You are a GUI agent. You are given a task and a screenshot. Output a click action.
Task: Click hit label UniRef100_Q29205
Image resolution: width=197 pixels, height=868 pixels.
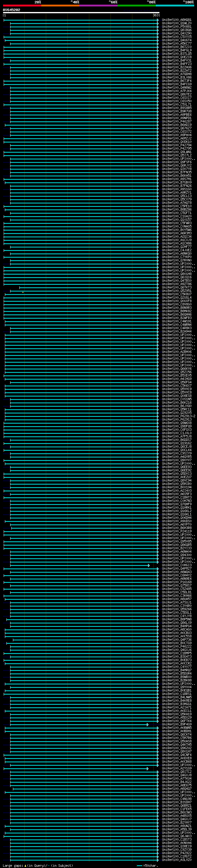pos(176,413)
